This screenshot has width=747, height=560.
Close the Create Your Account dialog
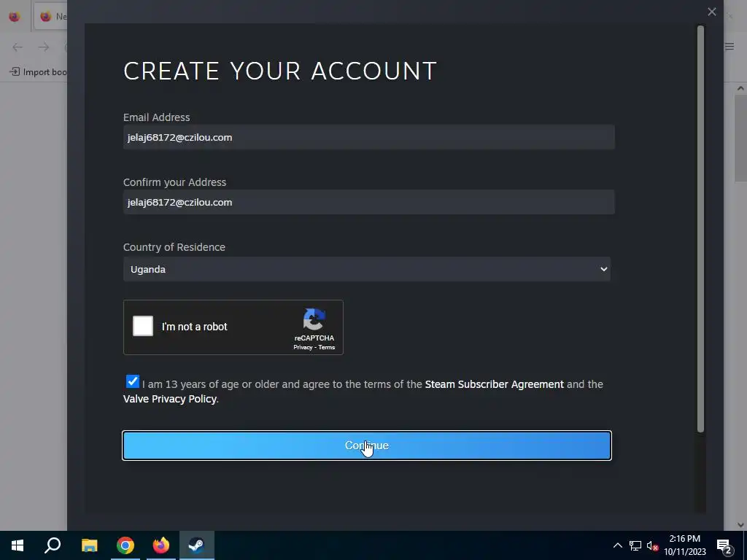coord(712,12)
